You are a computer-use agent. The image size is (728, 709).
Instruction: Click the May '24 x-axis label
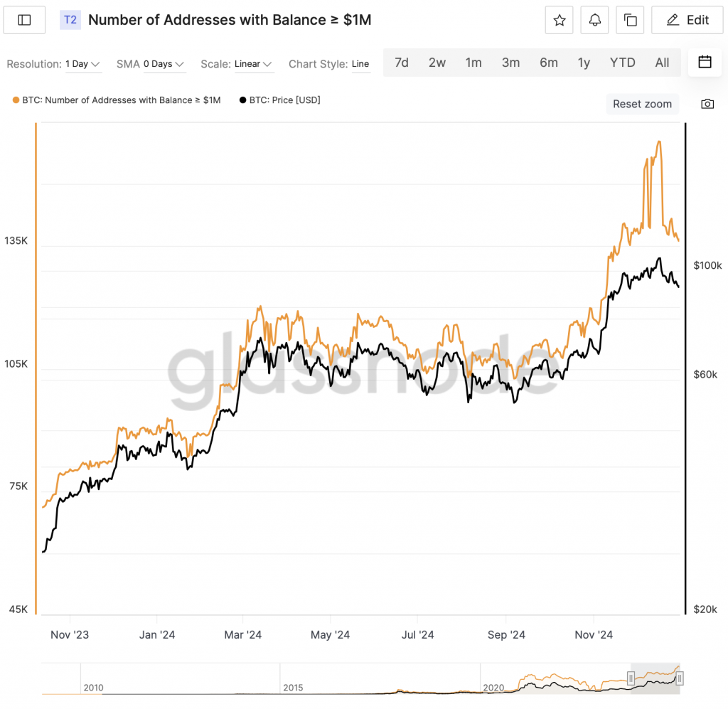[330, 635]
